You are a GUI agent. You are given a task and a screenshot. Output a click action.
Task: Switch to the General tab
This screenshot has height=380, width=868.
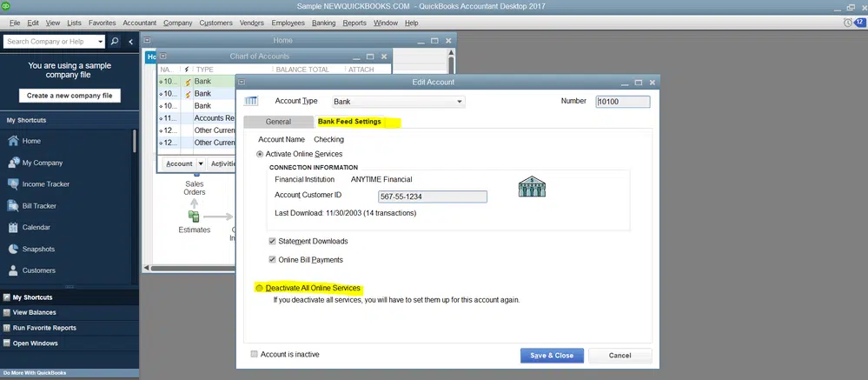(278, 122)
